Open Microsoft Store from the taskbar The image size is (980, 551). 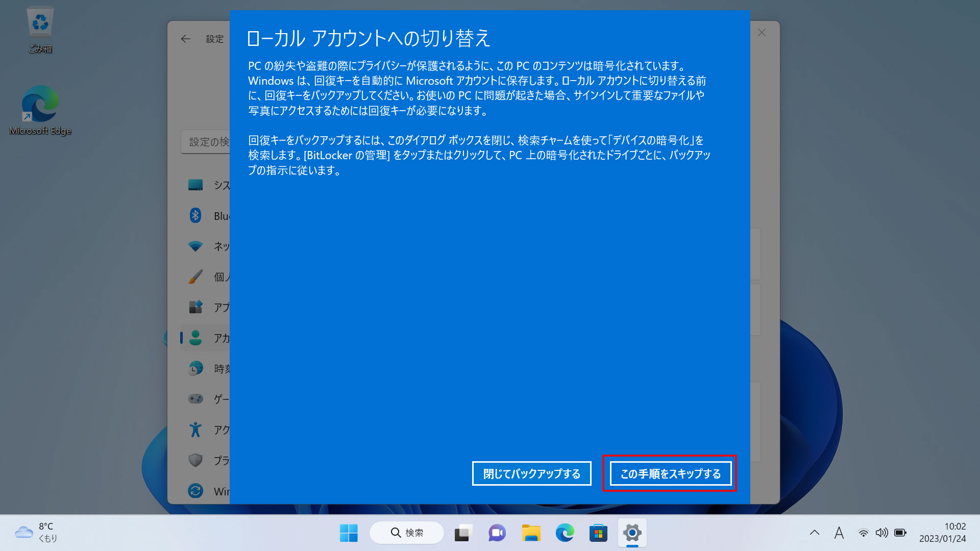(598, 533)
